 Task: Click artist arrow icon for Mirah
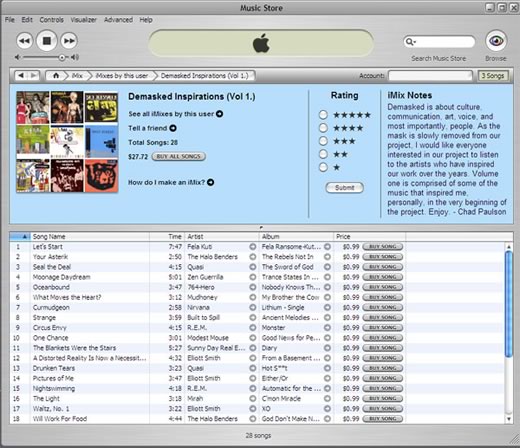click(253, 398)
